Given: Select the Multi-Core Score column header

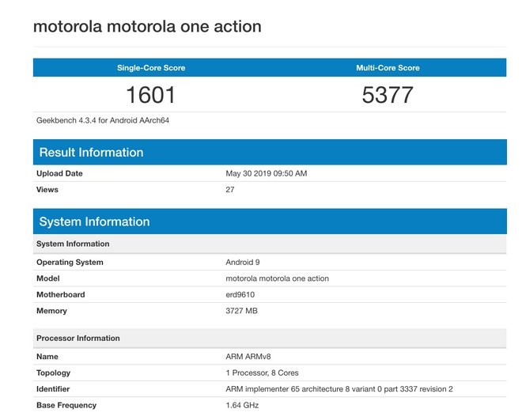Looking at the screenshot, I should (388, 68).
